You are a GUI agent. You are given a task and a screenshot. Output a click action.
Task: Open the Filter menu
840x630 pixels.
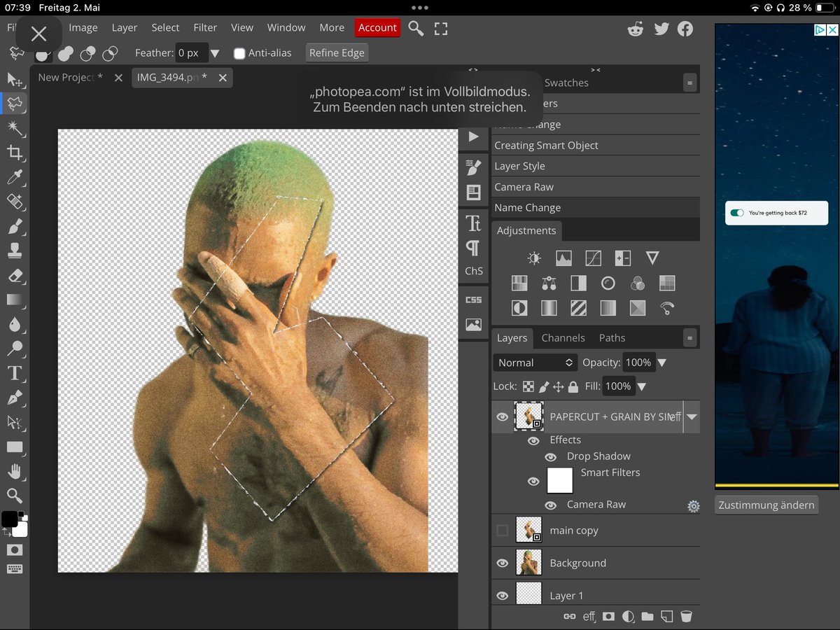tap(205, 28)
